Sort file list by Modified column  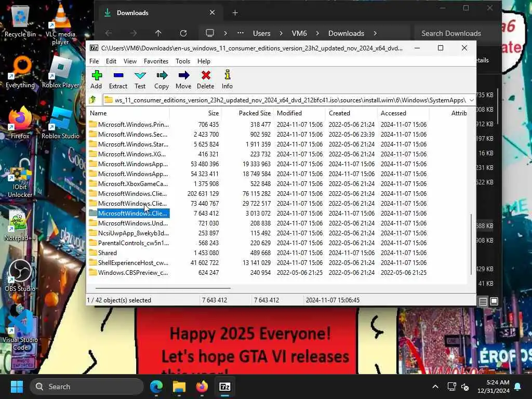(x=299, y=113)
